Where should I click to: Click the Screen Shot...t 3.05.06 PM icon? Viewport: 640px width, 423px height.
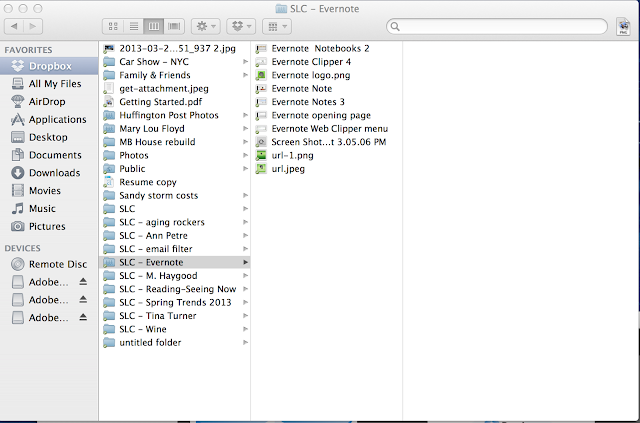261,142
